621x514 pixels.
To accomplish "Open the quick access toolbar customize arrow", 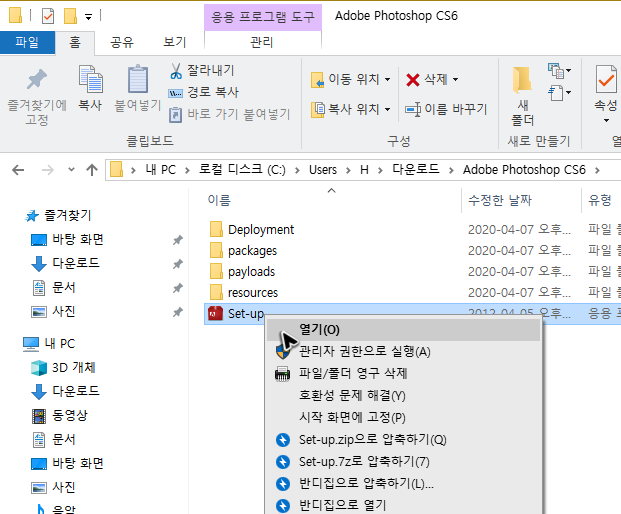I will [x=88, y=17].
